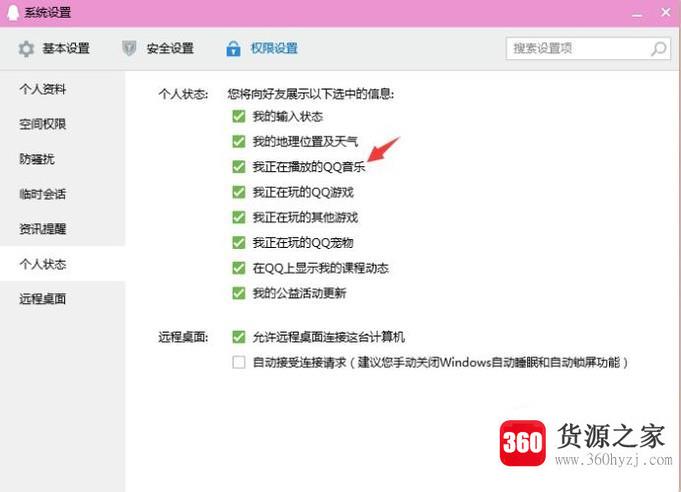Focus the 搜索设置项 search field
The height and width of the screenshot is (492, 681).
coord(588,48)
